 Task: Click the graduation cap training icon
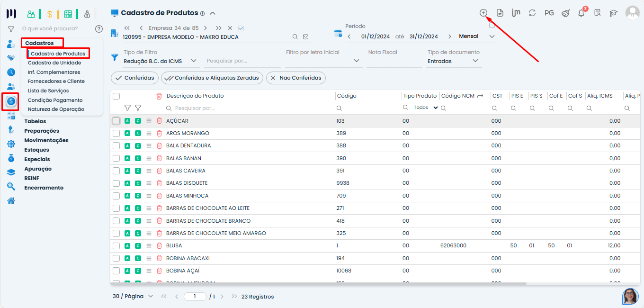point(614,13)
